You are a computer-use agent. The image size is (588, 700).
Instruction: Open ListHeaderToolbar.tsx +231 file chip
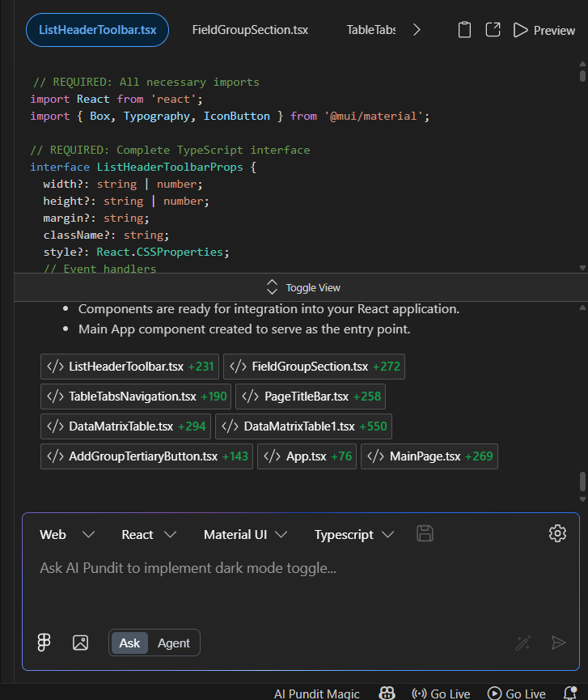(130, 367)
